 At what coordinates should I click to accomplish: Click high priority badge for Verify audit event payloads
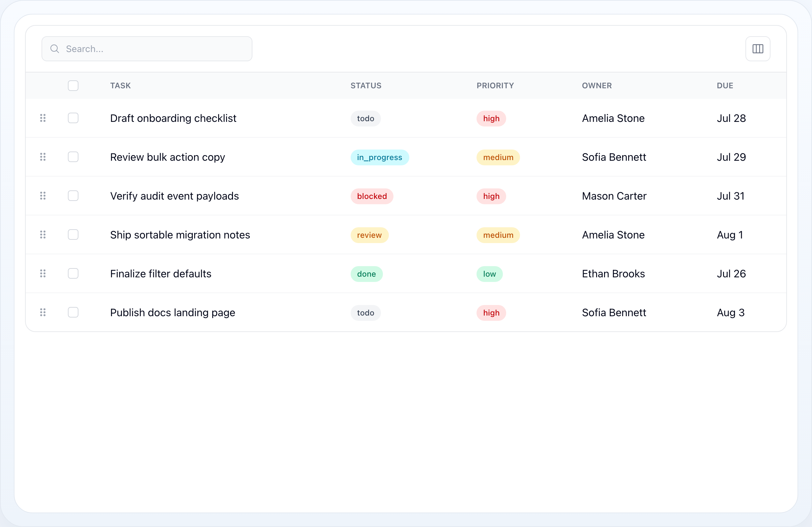click(x=491, y=196)
